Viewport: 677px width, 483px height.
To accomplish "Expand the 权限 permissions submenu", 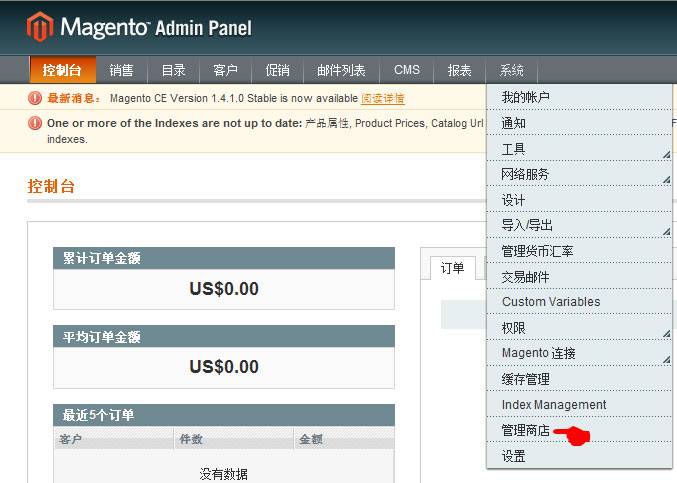I will coord(579,328).
